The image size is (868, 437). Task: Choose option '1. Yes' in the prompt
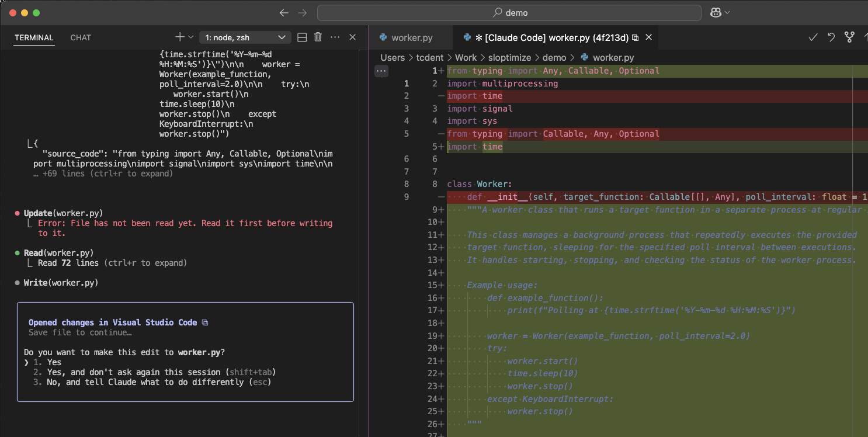(x=54, y=362)
